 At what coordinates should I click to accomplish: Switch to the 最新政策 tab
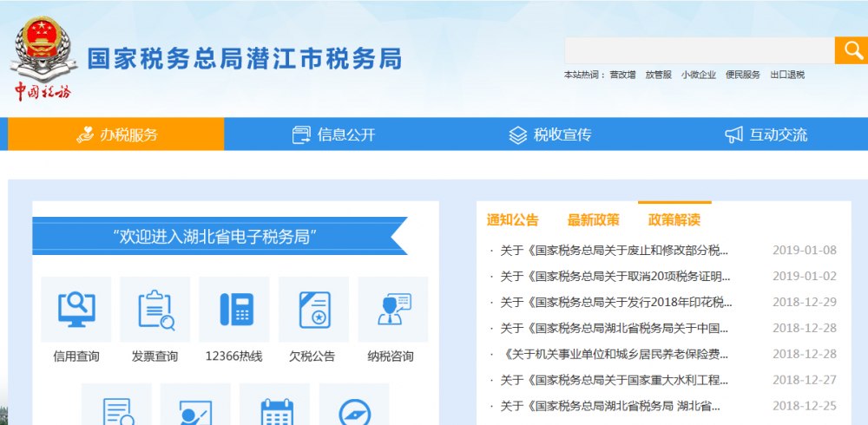click(x=594, y=219)
